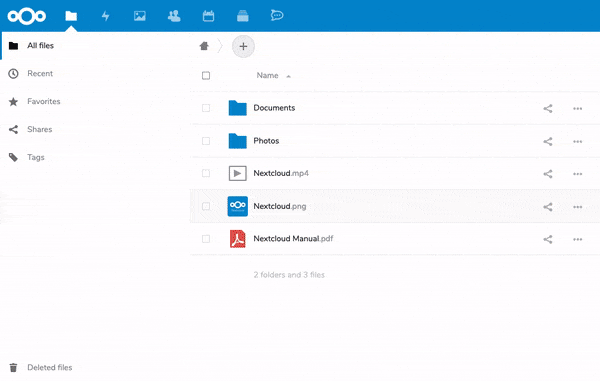Click the plus new file button

click(243, 46)
